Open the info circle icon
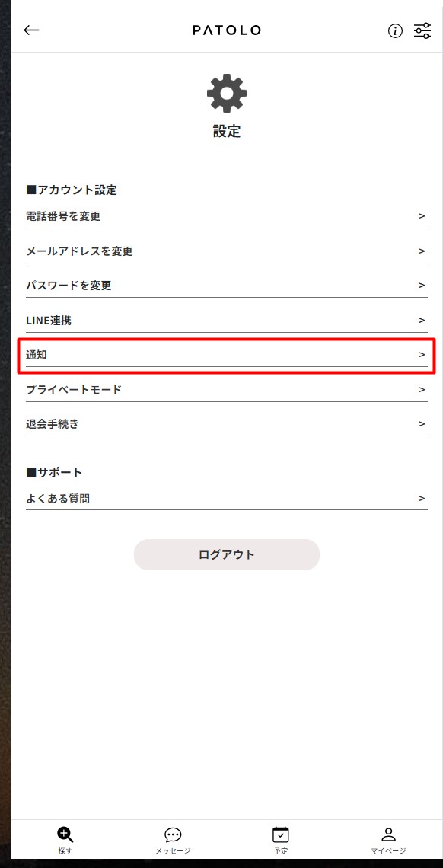The image size is (443, 868). pos(395,31)
